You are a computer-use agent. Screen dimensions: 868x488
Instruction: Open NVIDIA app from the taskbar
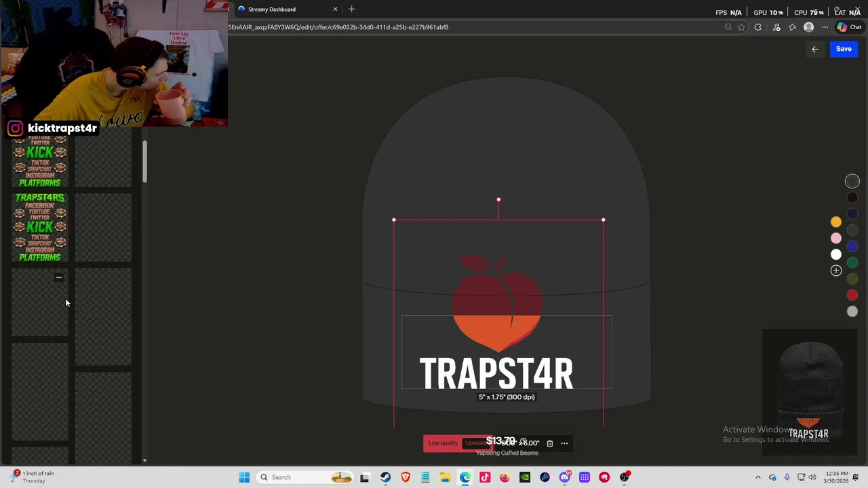click(525, 477)
